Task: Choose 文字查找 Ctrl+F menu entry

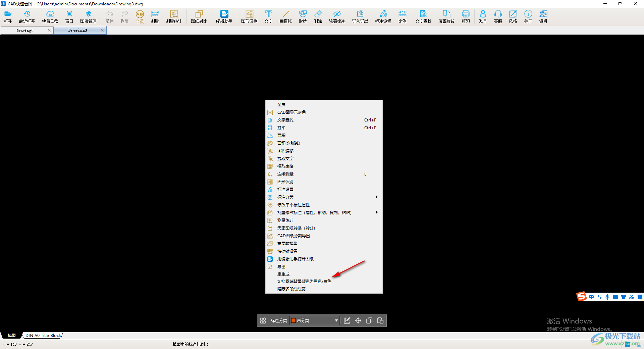Action: tap(324, 120)
